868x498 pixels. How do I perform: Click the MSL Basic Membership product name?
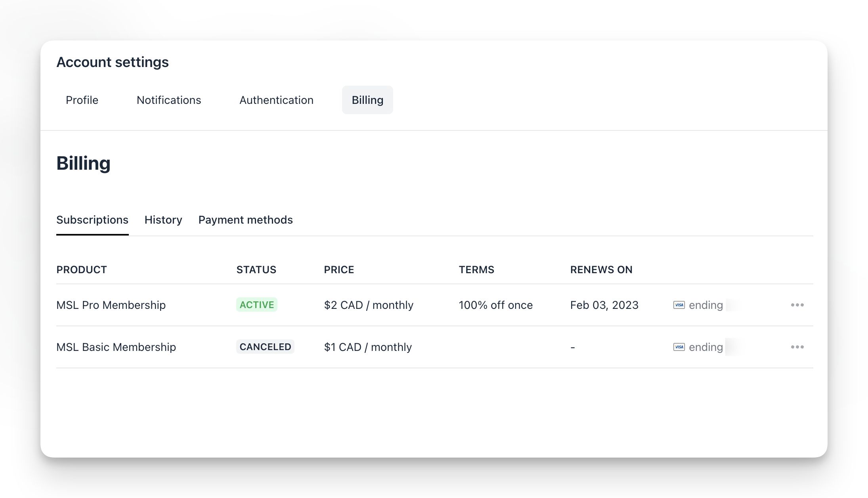click(x=116, y=347)
